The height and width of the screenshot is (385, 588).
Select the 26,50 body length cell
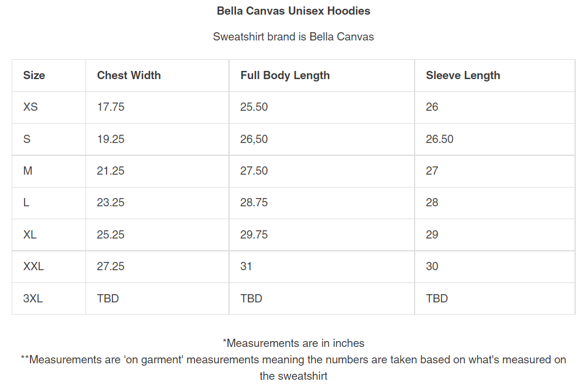tap(254, 139)
